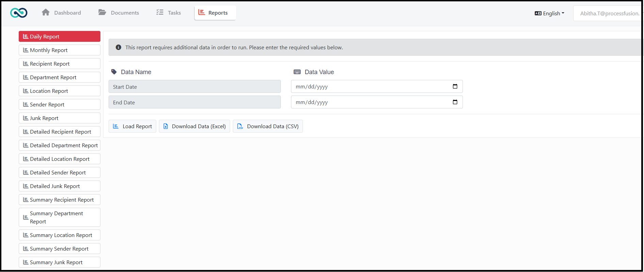Click the Start Date value input field
The height and width of the screenshot is (272, 644).
pos(377,86)
